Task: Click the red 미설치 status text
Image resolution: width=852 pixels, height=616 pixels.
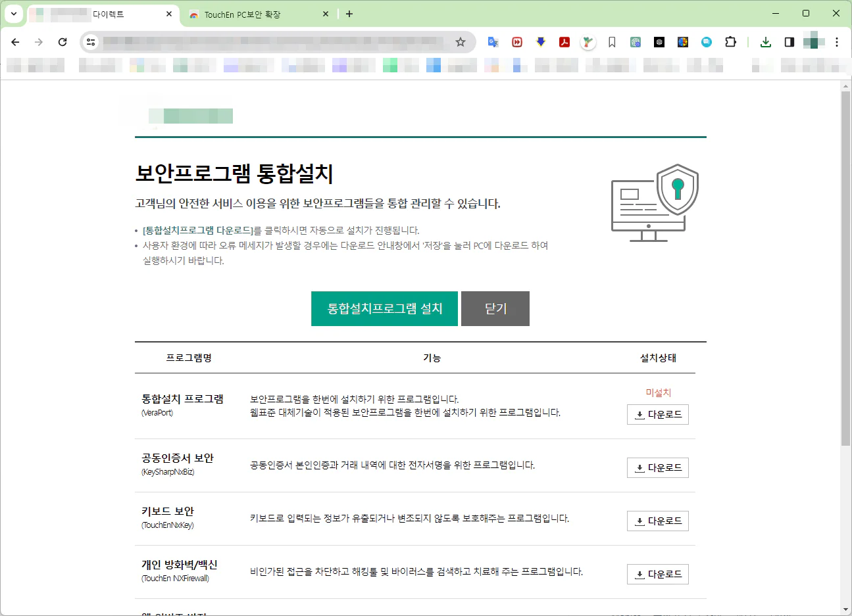Action: click(658, 393)
